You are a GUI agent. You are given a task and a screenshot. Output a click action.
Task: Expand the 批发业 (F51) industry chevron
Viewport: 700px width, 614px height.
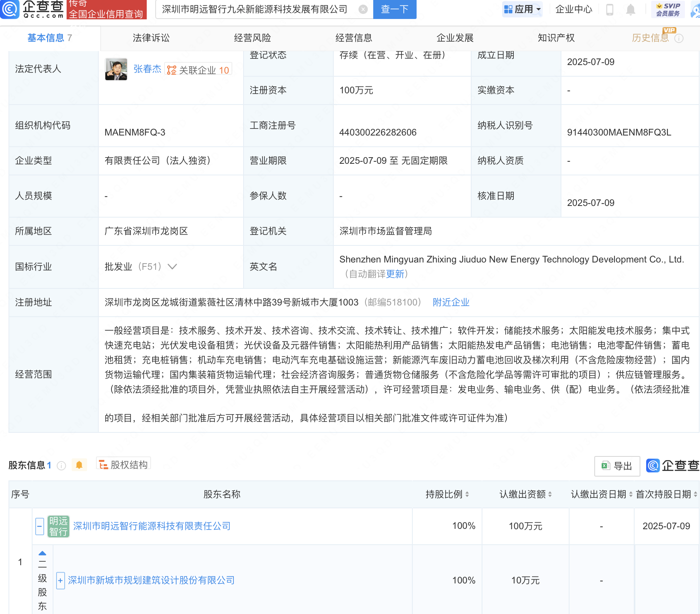pyautogui.click(x=172, y=266)
